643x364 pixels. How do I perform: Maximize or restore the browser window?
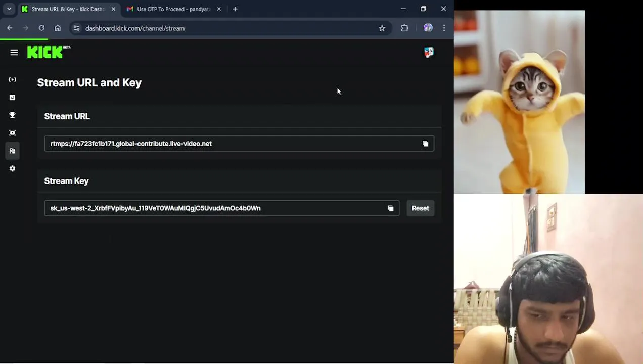coord(423,9)
